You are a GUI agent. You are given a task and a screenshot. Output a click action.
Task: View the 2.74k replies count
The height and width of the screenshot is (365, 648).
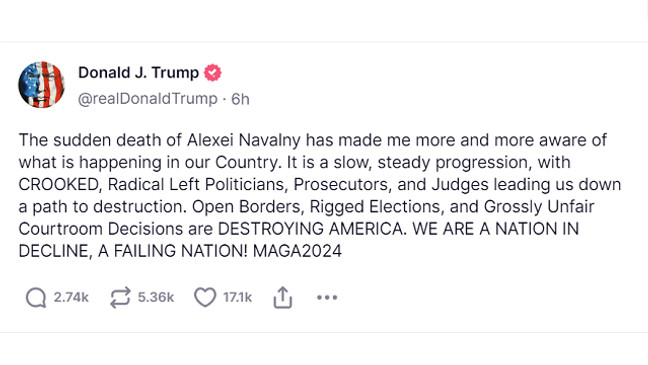point(71,298)
